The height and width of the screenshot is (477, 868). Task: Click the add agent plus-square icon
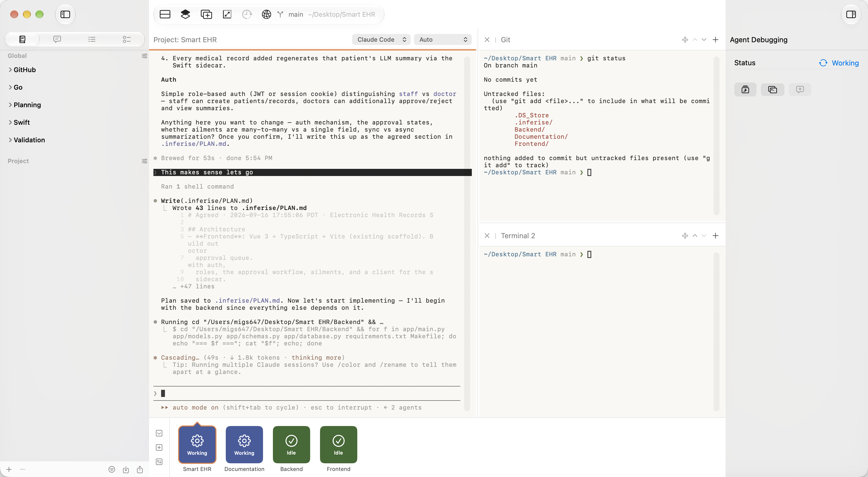pos(159,448)
